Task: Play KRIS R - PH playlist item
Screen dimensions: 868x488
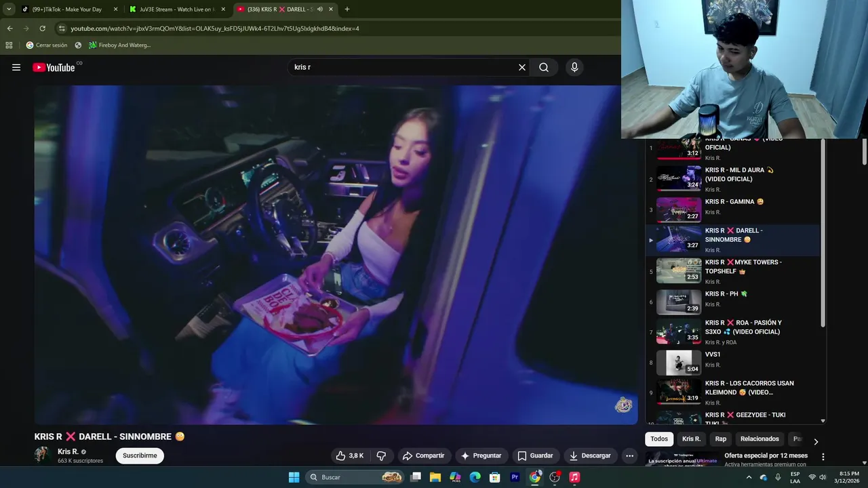Action: (x=734, y=301)
